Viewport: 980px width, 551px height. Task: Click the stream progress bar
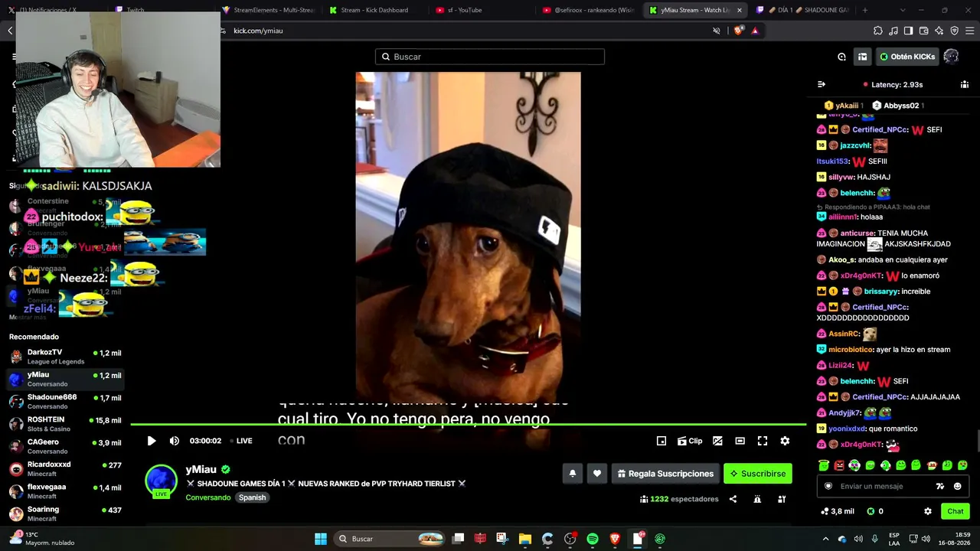click(x=468, y=424)
